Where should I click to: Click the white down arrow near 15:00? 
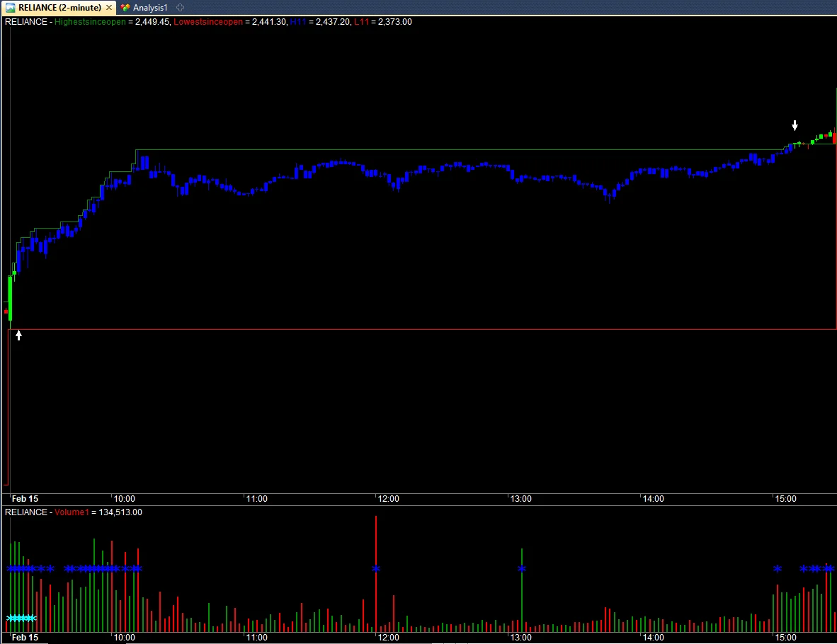click(x=795, y=125)
